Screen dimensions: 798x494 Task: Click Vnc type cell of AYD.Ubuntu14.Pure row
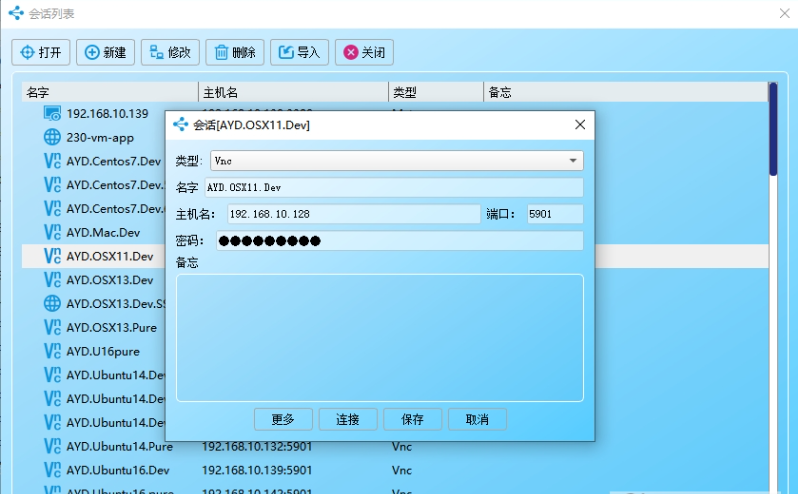pos(402,447)
